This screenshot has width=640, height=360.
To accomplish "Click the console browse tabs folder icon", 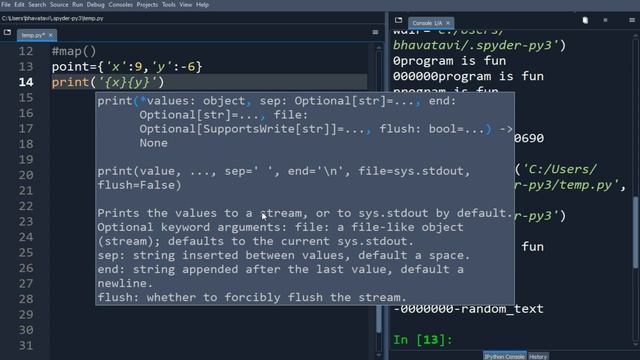I will tap(398, 20).
